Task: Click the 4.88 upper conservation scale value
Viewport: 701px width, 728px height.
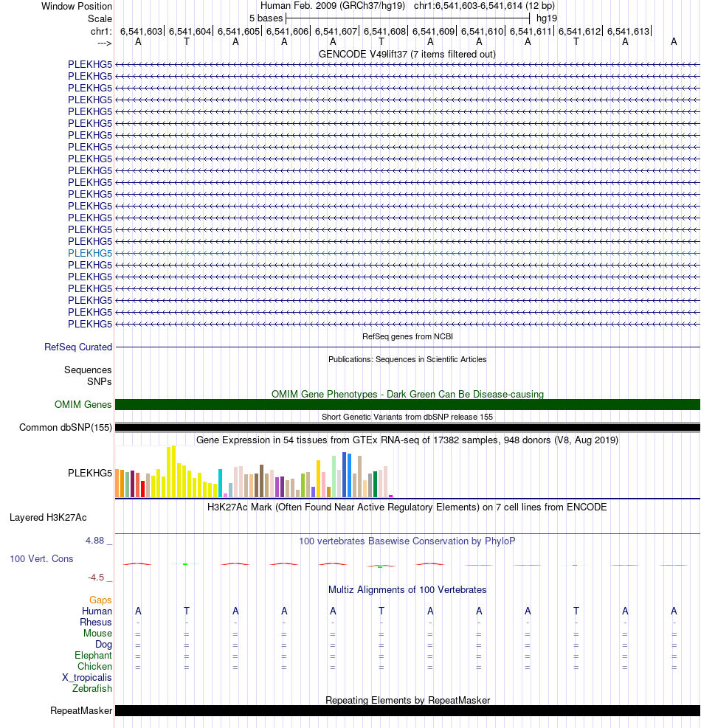Action: pyautogui.click(x=94, y=541)
